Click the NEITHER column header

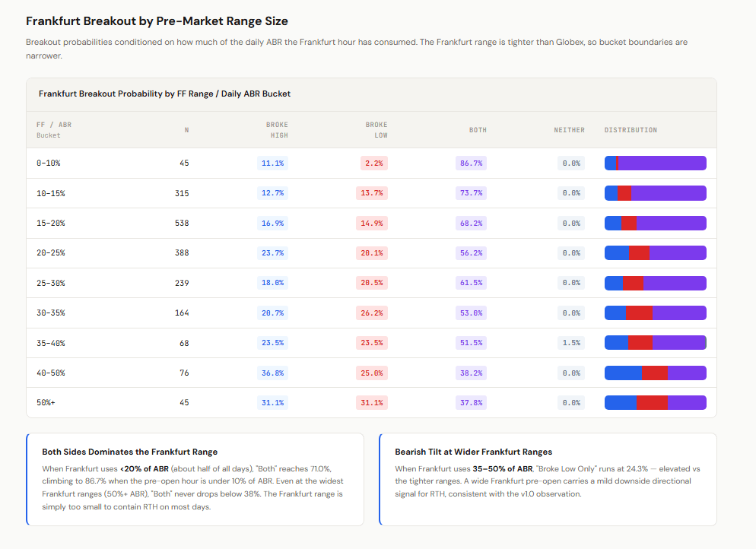point(569,130)
